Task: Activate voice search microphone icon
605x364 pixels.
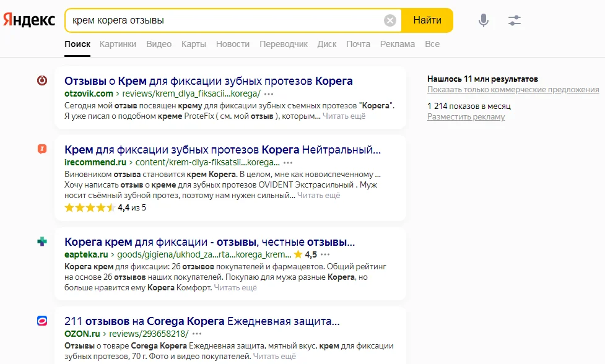Action: [x=484, y=20]
